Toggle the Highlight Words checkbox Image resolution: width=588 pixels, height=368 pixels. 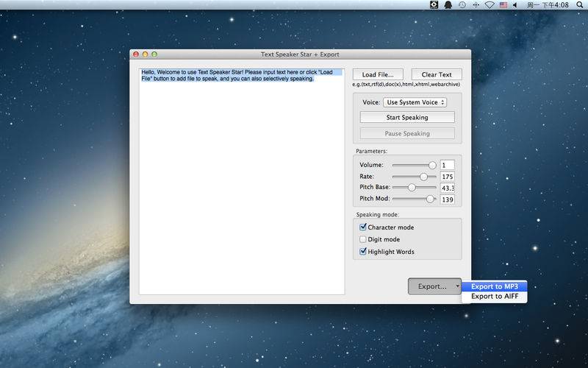point(362,251)
